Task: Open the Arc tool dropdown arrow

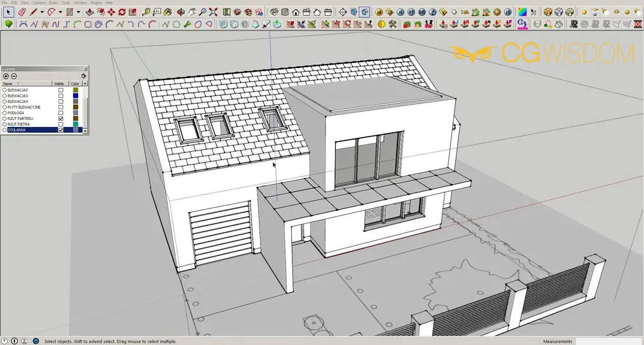Action: (x=60, y=12)
